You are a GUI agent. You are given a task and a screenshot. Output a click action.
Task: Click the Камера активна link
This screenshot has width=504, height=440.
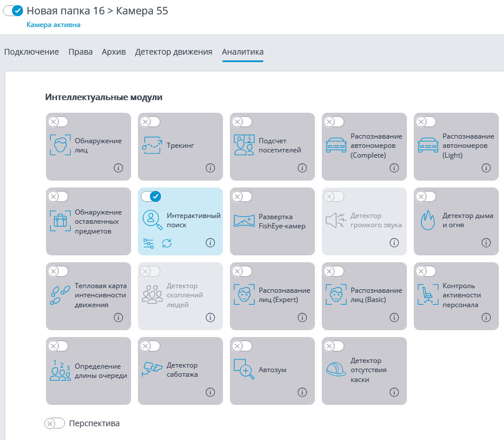pyautogui.click(x=53, y=25)
